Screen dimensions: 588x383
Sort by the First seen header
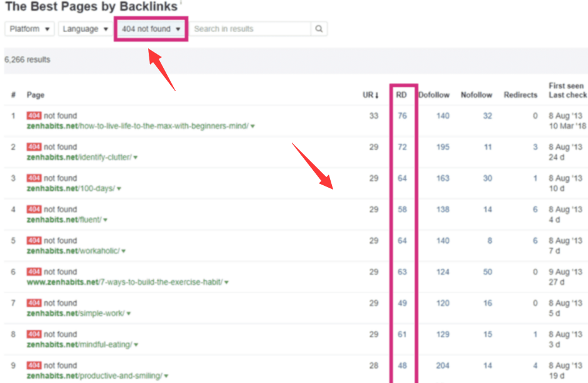coord(566,85)
